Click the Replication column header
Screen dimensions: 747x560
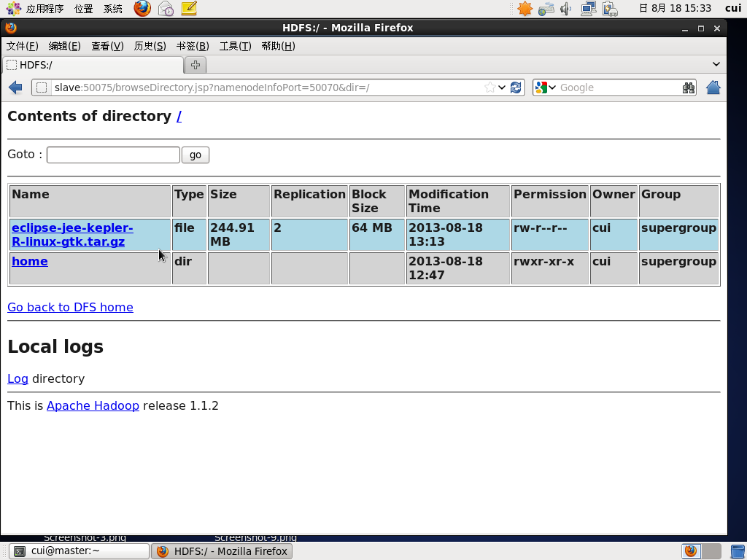pos(309,201)
